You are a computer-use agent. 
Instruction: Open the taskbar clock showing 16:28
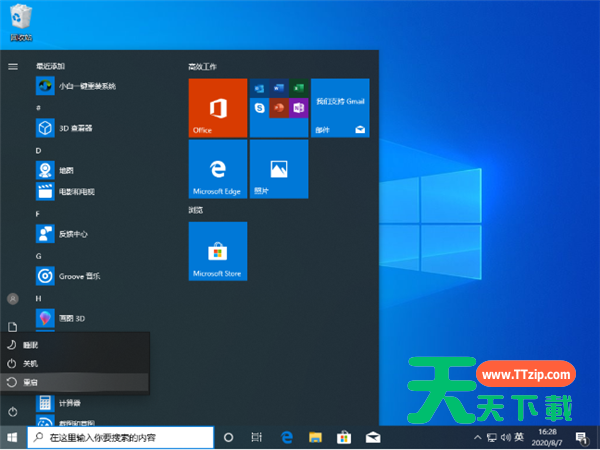click(548, 438)
